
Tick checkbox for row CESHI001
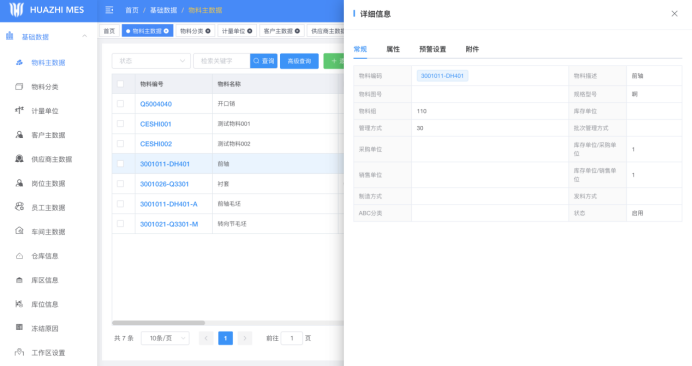(120, 124)
